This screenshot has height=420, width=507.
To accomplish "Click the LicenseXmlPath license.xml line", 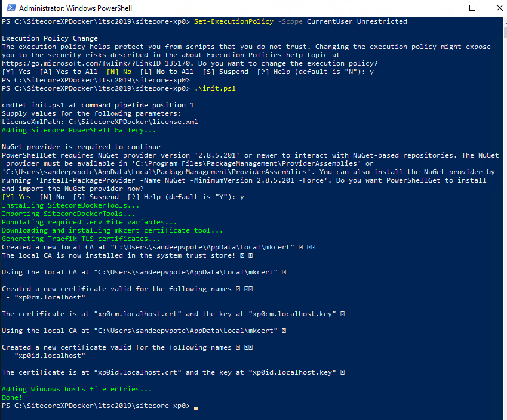I will pyautogui.click(x=100, y=122).
